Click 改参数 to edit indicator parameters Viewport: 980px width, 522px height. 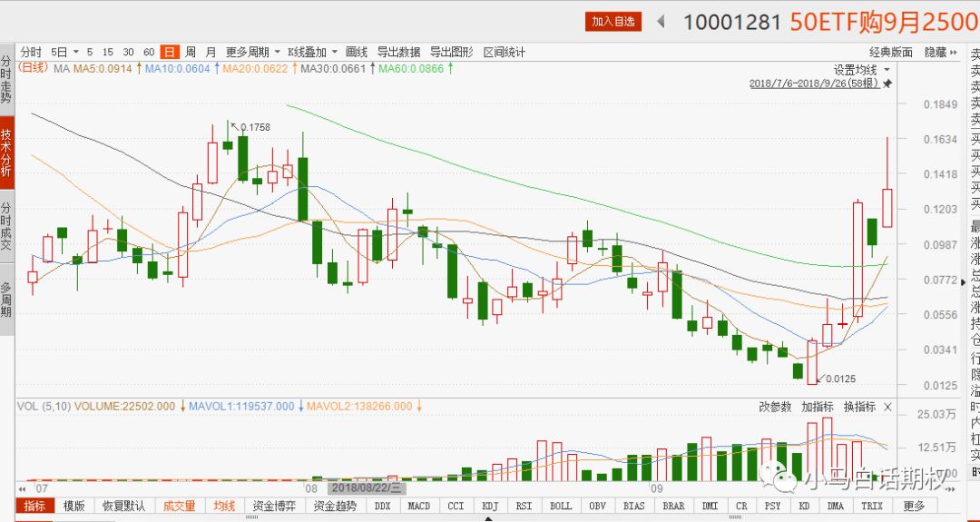point(775,407)
